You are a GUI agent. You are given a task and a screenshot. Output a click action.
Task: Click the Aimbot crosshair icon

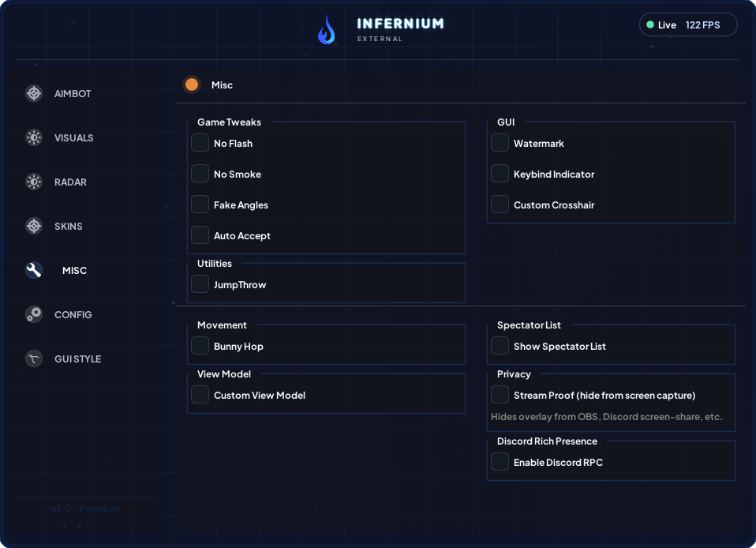pyautogui.click(x=34, y=93)
